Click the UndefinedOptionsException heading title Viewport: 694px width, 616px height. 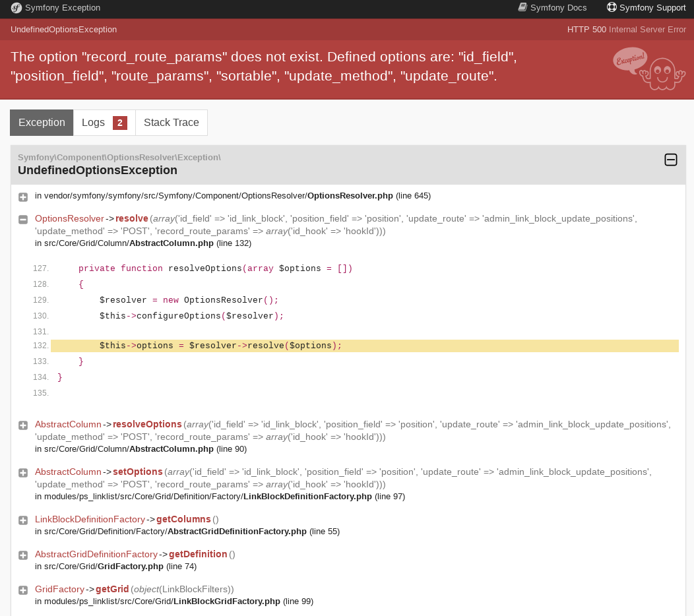click(x=98, y=170)
